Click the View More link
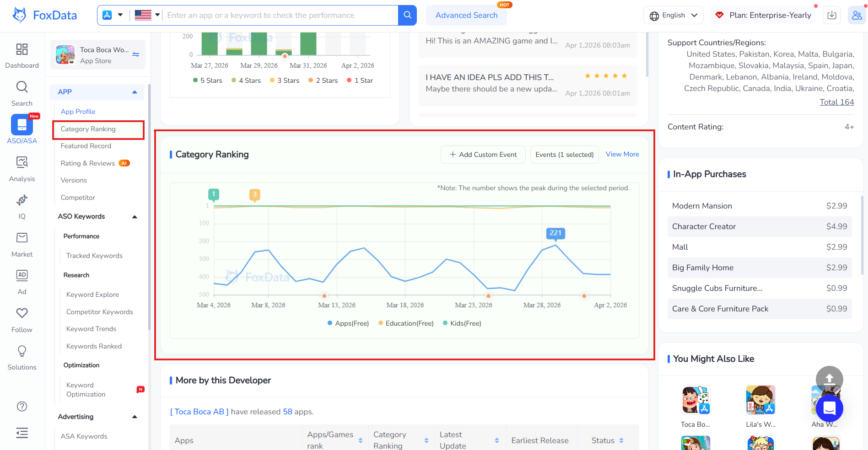The height and width of the screenshot is (450, 868). (x=622, y=154)
